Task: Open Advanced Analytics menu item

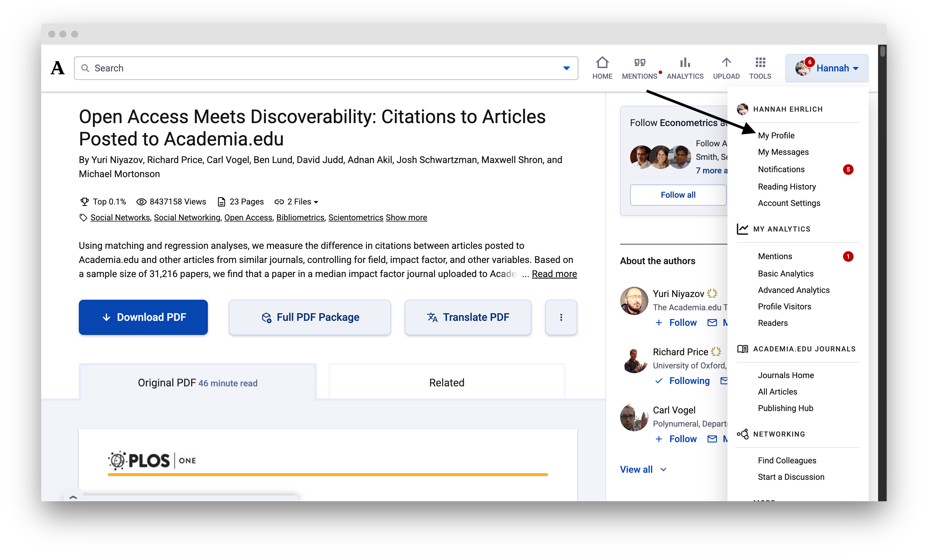Action: [x=794, y=290]
